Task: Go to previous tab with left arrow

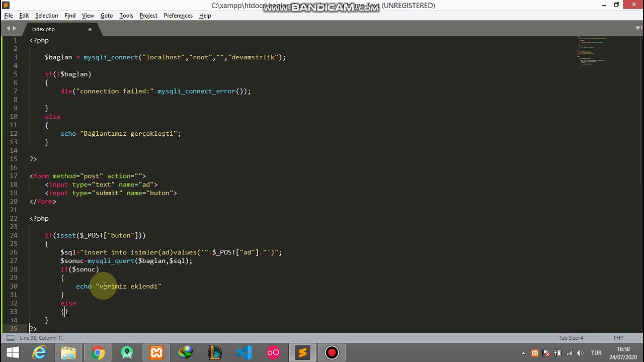Action: [x=8, y=29]
